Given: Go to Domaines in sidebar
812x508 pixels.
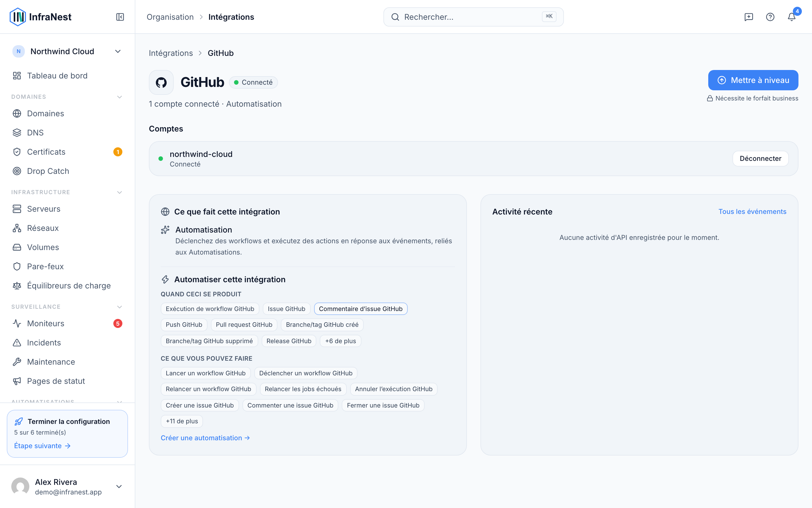Looking at the screenshot, I should click(x=67, y=113).
